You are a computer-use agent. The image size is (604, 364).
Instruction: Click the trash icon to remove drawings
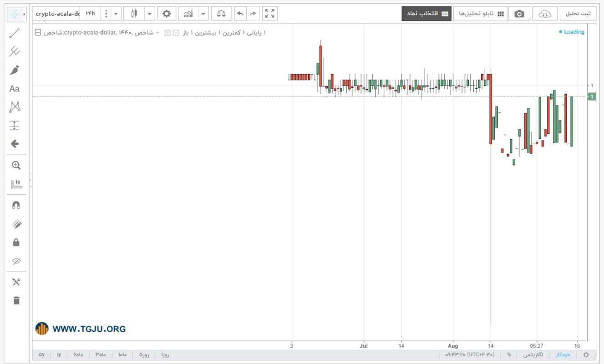(16, 300)
